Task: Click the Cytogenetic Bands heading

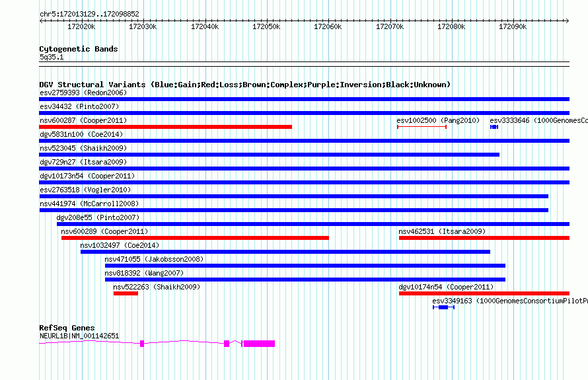Action: point(79,49)
